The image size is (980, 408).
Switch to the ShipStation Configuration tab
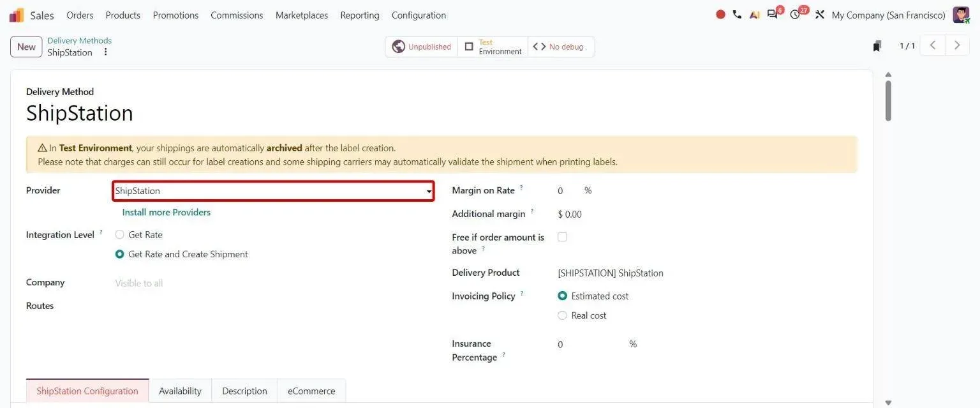tap(87, 391)
